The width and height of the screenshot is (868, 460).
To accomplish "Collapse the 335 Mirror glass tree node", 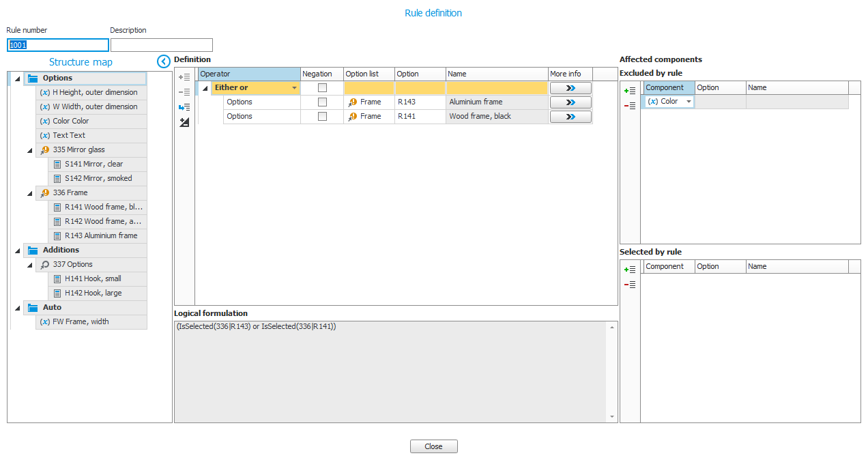I will [29, 150].
